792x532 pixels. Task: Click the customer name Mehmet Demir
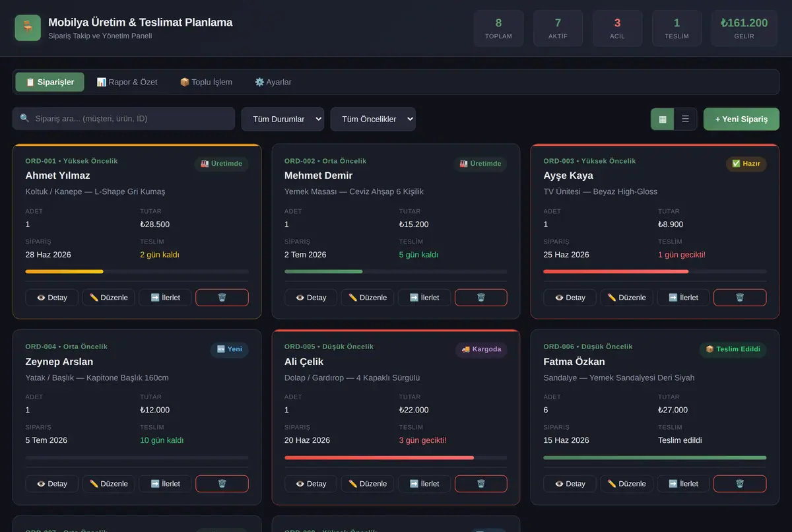pos(319,176)
